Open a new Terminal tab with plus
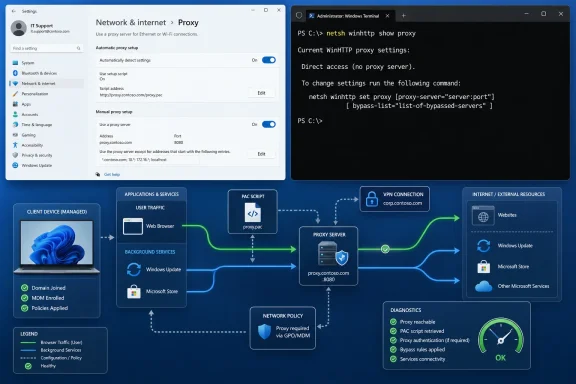The height and width of the screenshot is (384, 576). 403,15
